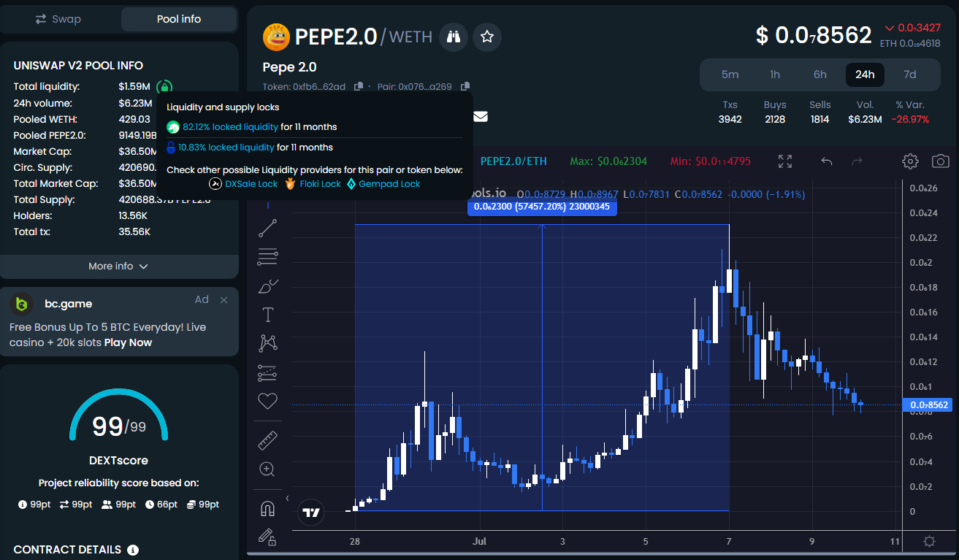The image size is (959, 560).
Task: Select the text annotation tool
Action: (x=268, y=315)
